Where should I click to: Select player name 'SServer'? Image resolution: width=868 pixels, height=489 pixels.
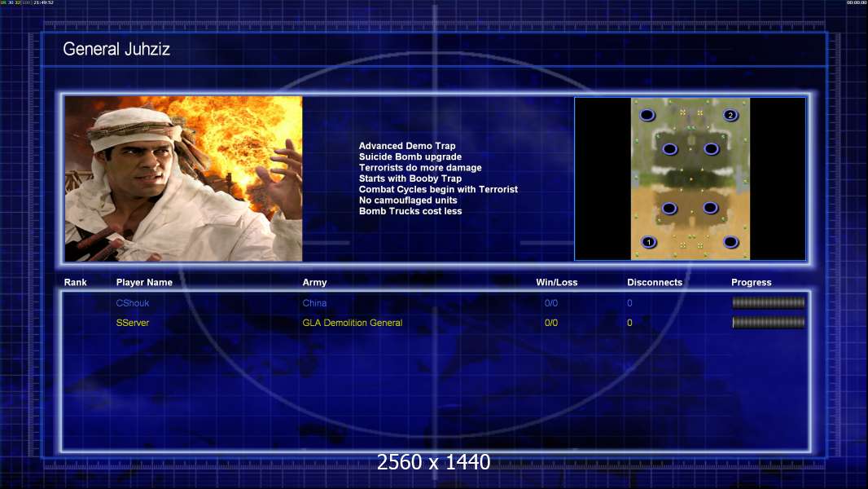[x=132, y=323]
